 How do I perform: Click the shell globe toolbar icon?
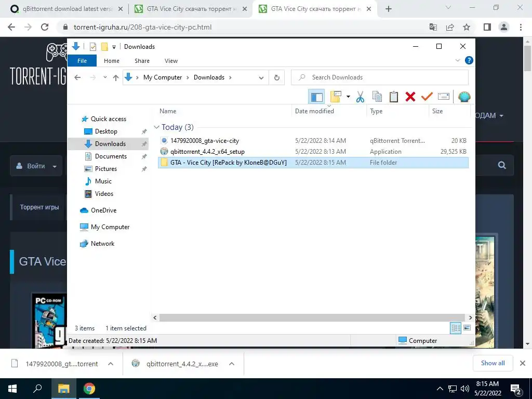click(x=464, y=97)
